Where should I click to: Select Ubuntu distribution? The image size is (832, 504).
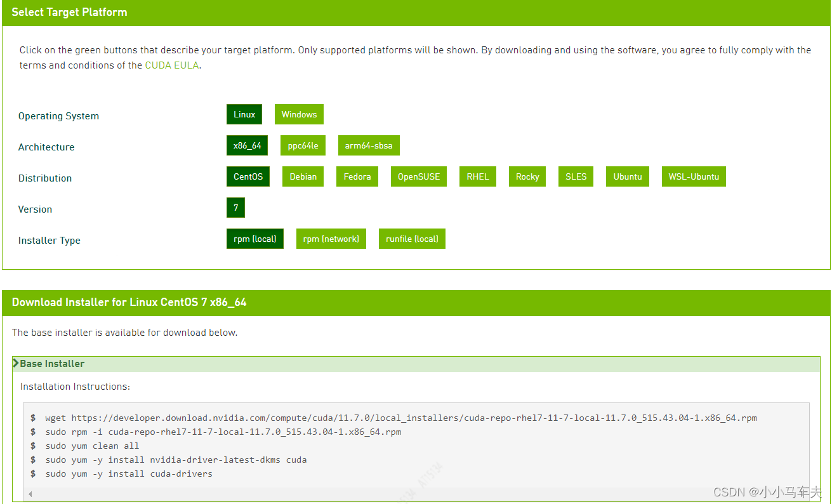point(628,176)
